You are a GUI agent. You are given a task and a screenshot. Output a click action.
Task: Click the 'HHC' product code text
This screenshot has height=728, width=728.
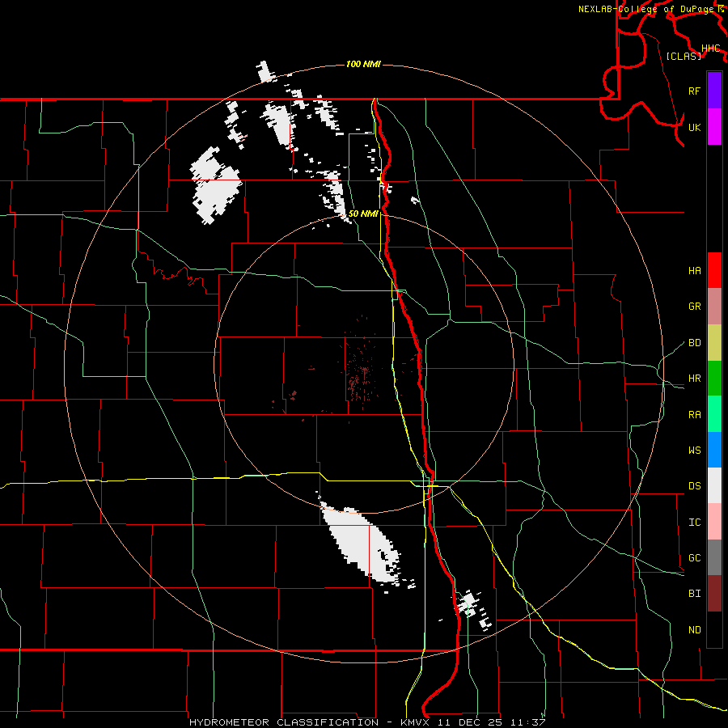point(711,49)
